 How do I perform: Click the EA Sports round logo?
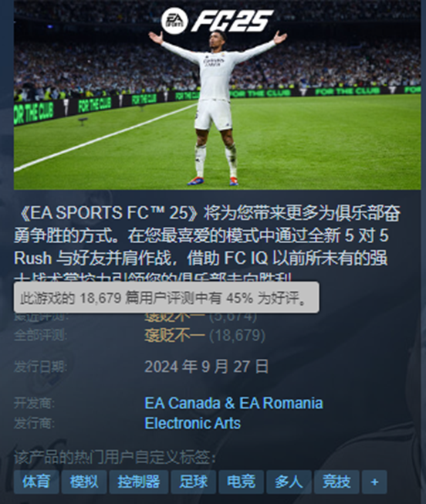[174, 21]
